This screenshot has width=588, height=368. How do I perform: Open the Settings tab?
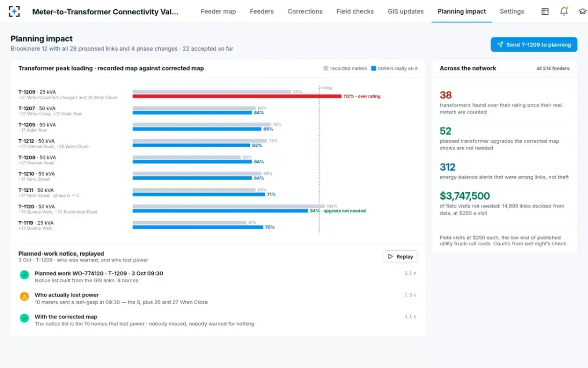[x=512, y=11]
